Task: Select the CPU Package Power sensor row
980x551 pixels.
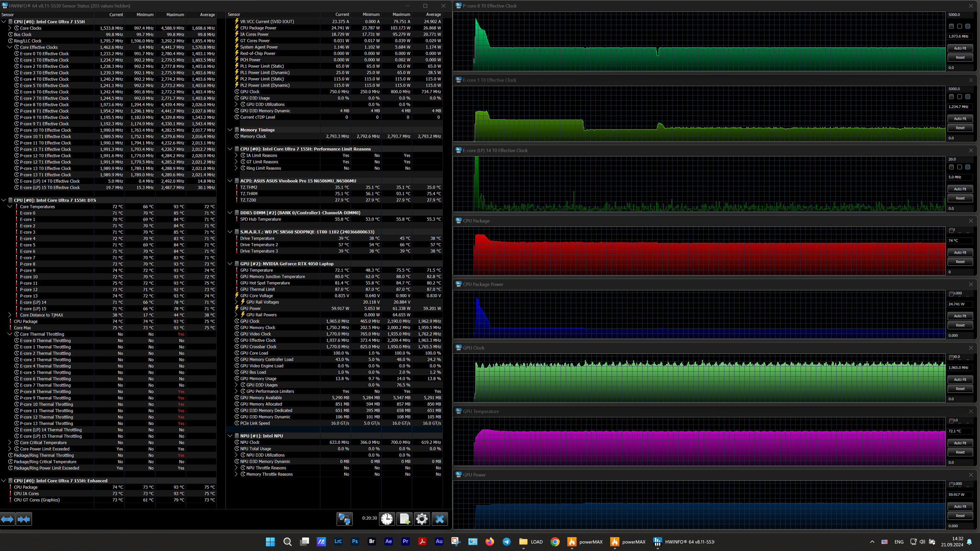Action: click(x=258, y=28)
